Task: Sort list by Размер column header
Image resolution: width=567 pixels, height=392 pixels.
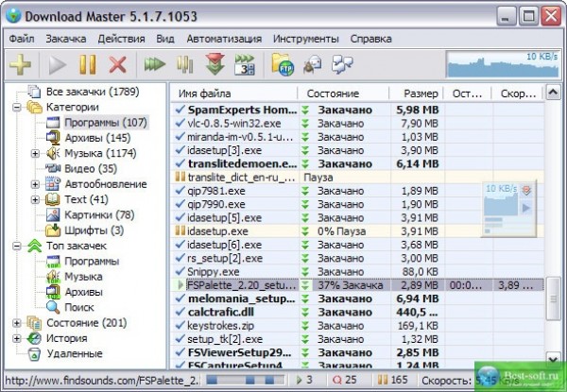Action: click(x=421, y=94)
